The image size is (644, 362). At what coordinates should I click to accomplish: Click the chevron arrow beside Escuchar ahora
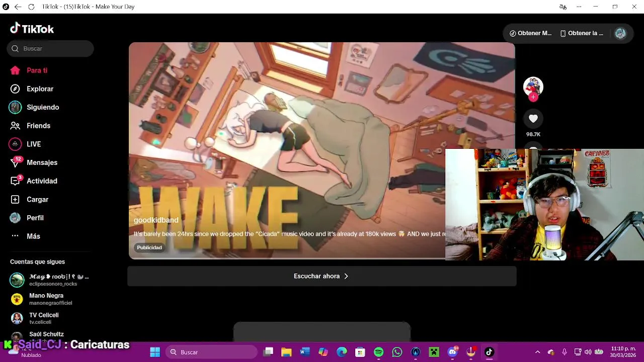(x=346, y=276)
